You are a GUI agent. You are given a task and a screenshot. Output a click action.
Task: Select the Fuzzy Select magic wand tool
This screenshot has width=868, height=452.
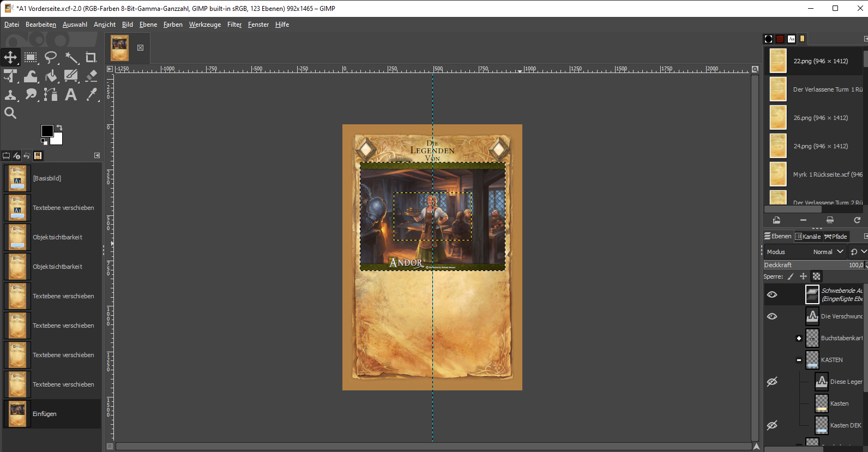[71, 57]
